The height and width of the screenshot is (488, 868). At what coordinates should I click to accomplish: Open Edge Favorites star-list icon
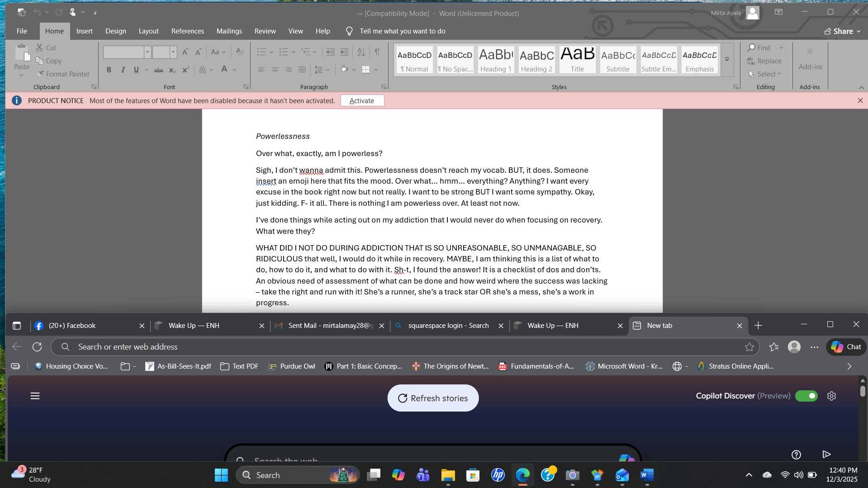coord(774,347)
